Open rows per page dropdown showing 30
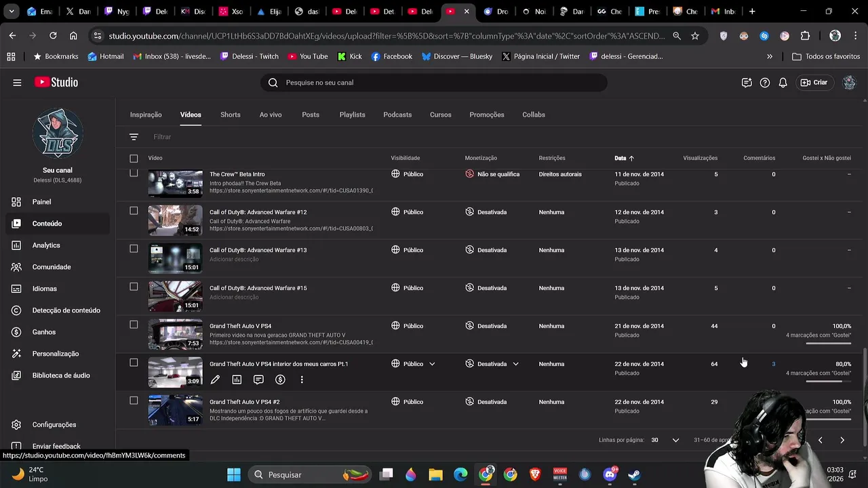Viewport: 868px width, 488px height. [x=665, y=440]
